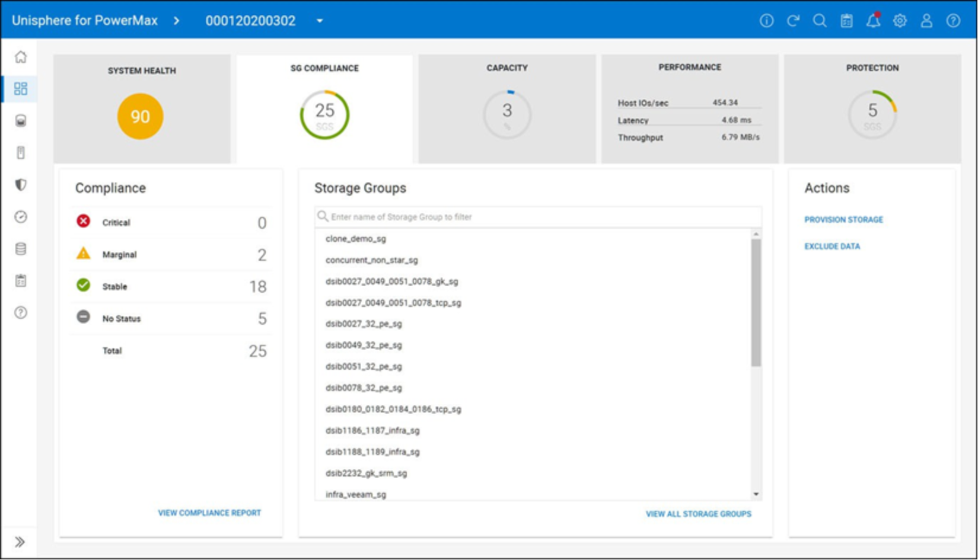This screenshot has height=560, width=978.
Task: Open the Events calendar icon in sidebar
Action: [x=21, y=281]
